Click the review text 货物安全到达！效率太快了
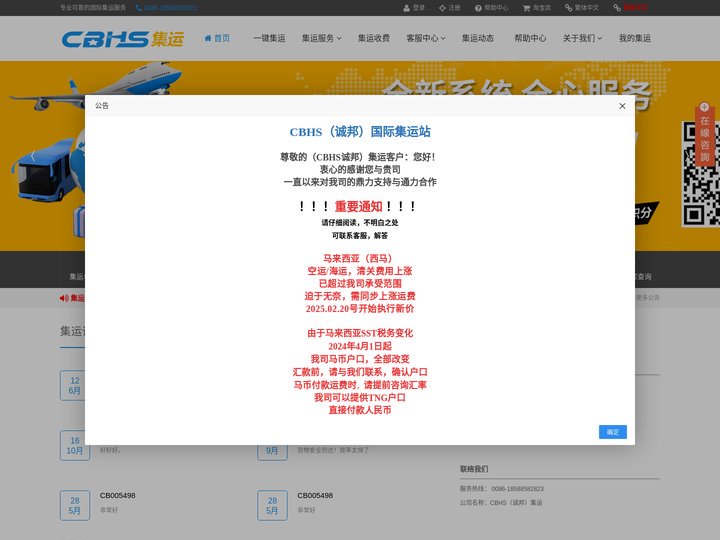This screenshot has height=540, width=720. [333, 450]
